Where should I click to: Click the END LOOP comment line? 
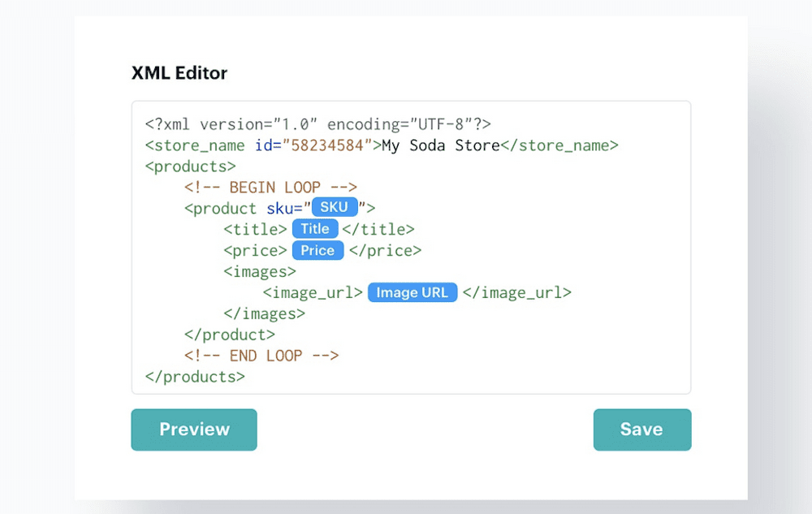click(260, 355)
